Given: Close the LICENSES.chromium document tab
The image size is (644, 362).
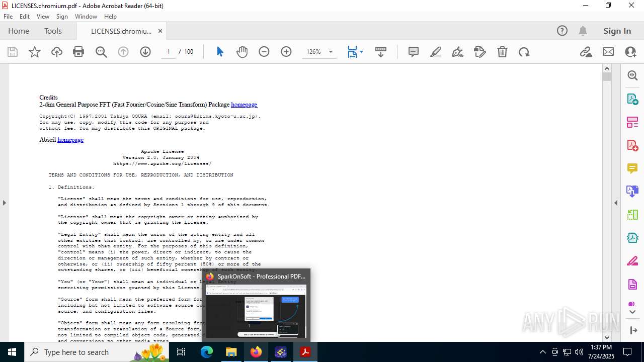Looking at the screenshot, I should (160, 31).
